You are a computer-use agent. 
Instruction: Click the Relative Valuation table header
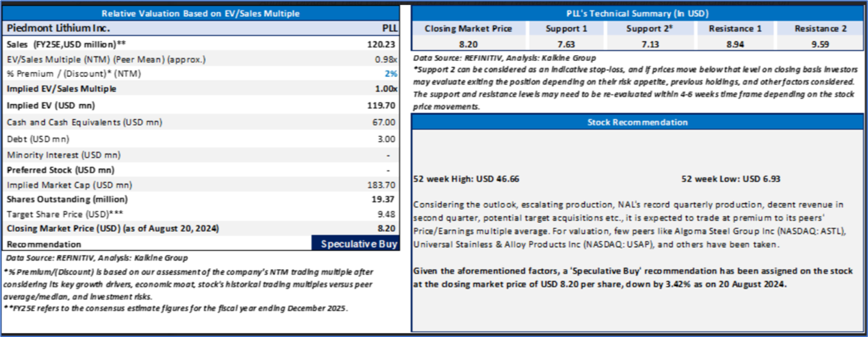click(201, 13)
